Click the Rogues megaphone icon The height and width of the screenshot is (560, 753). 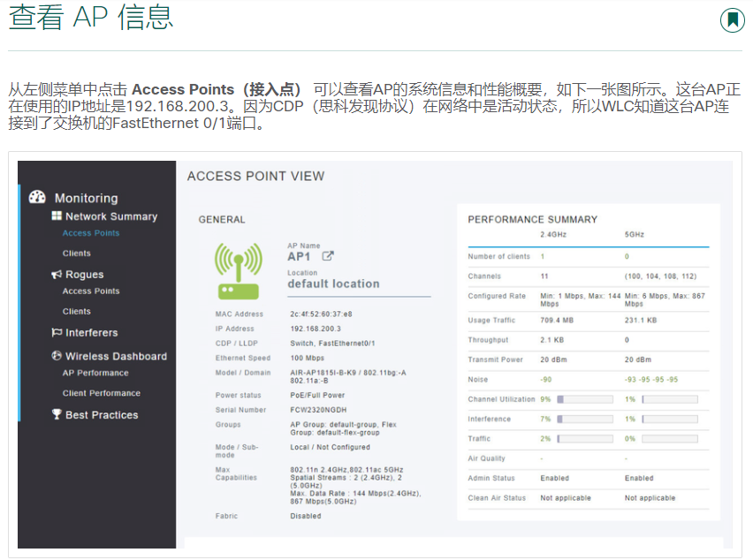(x=57, y=275)
